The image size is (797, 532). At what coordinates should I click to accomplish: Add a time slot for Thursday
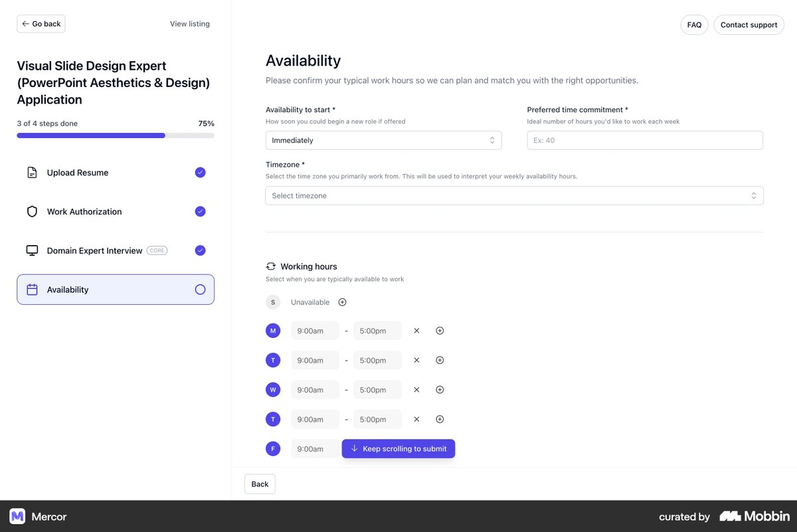click(440, 419)
